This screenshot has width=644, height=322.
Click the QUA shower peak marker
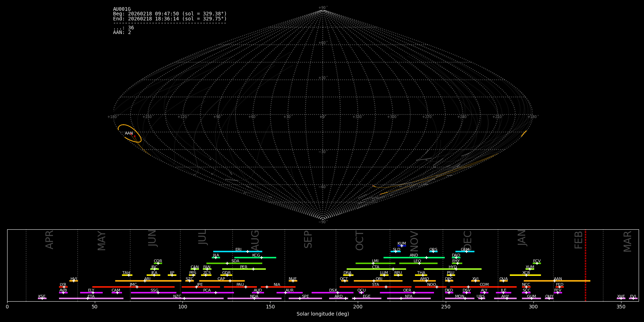tap(503, 281)
